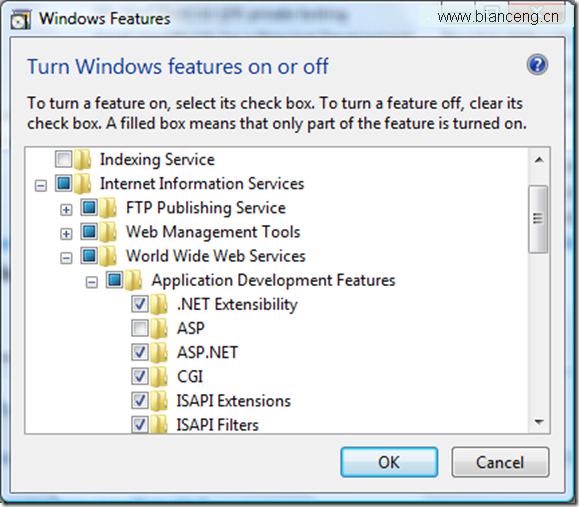The width and height of the screenshot is (579, 507).
Task: Enable the ASP checkbox
Action: [x=140, y=328]
